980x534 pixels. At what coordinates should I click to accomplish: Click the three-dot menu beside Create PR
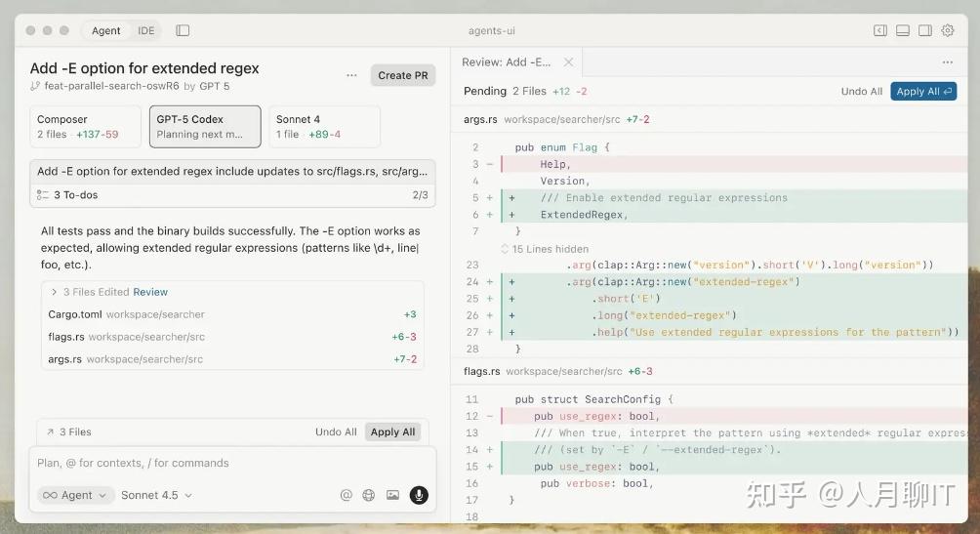pyautogui.click(x=351, y=75)
